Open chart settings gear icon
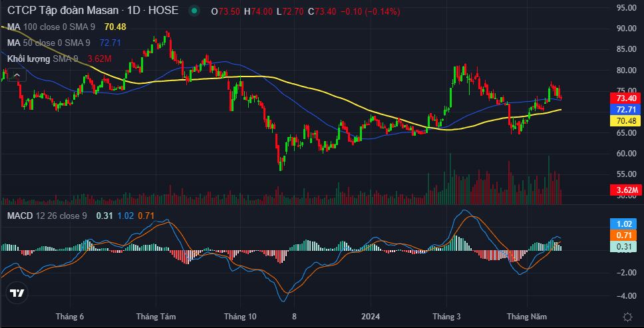This screenshot has width=644, height=328. click(627, 317)
